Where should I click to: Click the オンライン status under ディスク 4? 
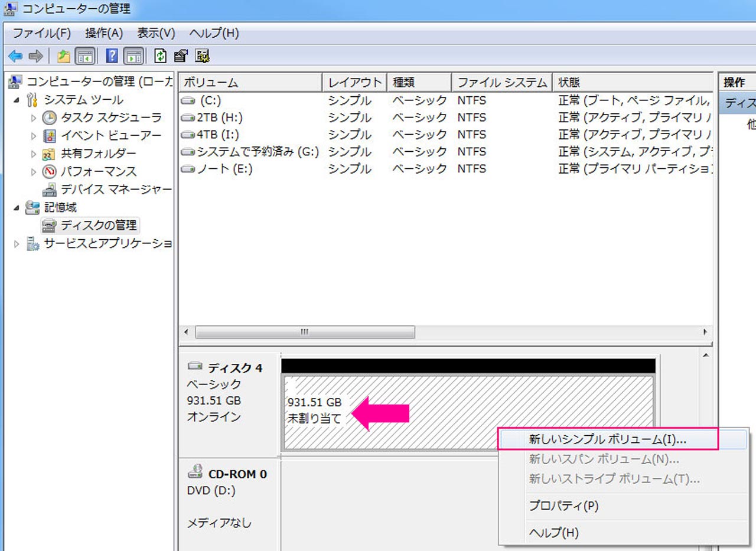coord(214,417)
